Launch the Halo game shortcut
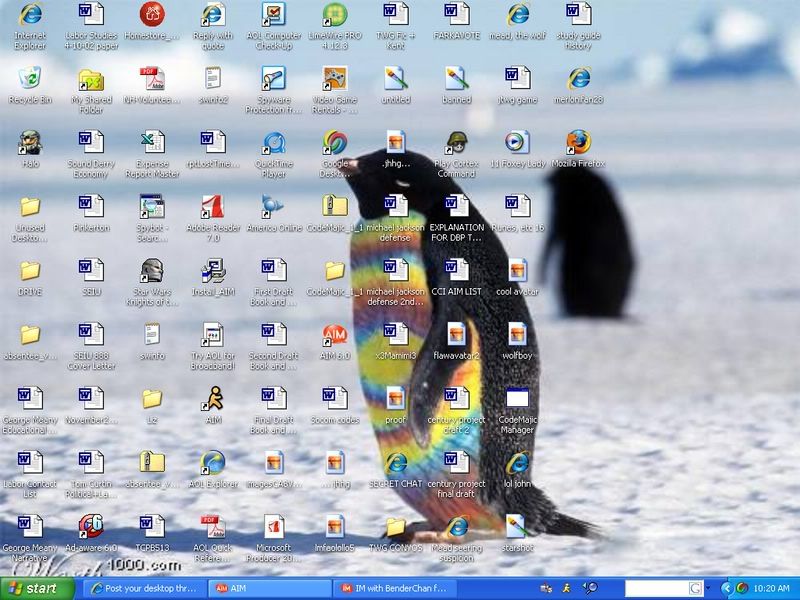800x600 pixels. pos(30,142)
